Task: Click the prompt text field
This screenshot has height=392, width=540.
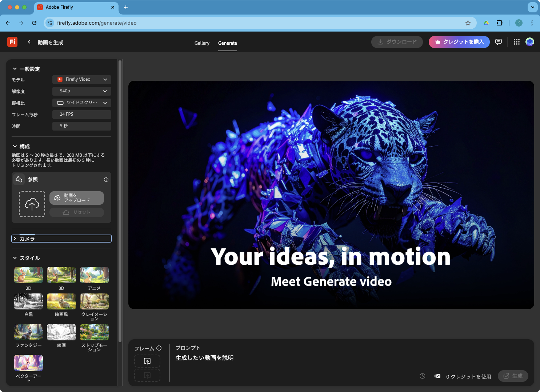Action: click(x=291, y=358)
